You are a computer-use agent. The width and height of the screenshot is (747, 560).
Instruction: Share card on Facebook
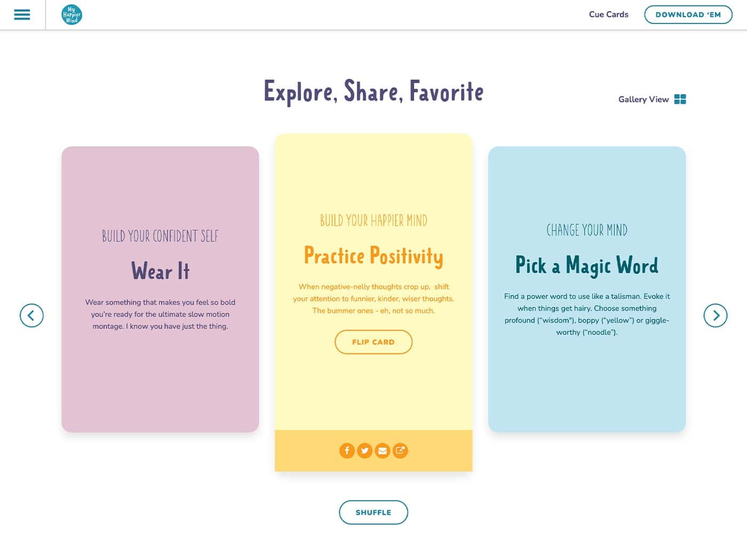pos(347,451)
